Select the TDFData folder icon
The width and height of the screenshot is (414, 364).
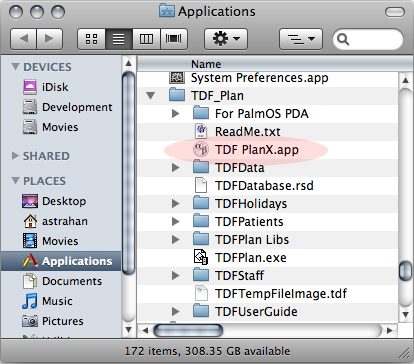pyautogui.click(x=201, y=167)
